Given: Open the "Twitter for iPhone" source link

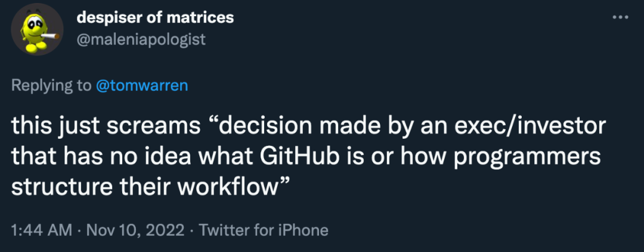Looking at the screenshot, I should 264,230.
